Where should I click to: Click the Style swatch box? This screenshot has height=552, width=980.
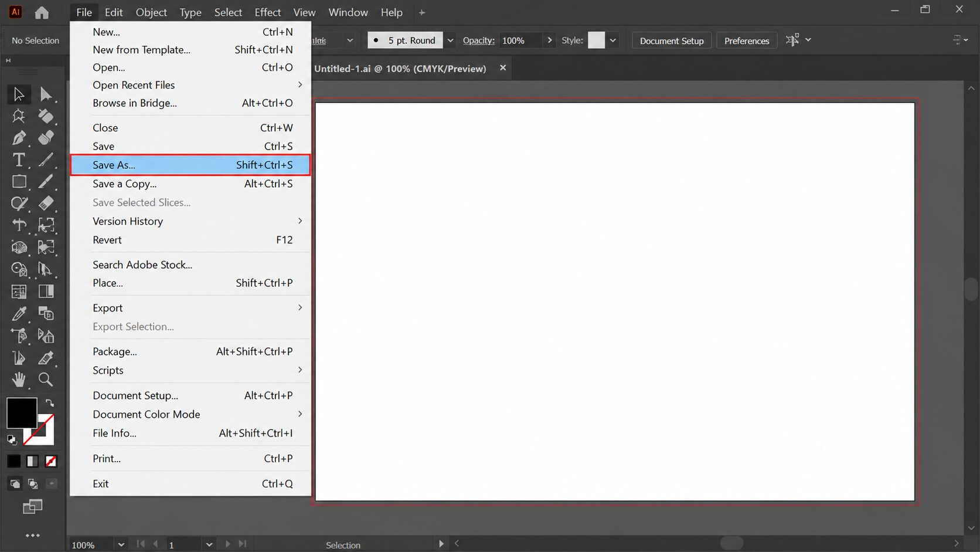596,40
